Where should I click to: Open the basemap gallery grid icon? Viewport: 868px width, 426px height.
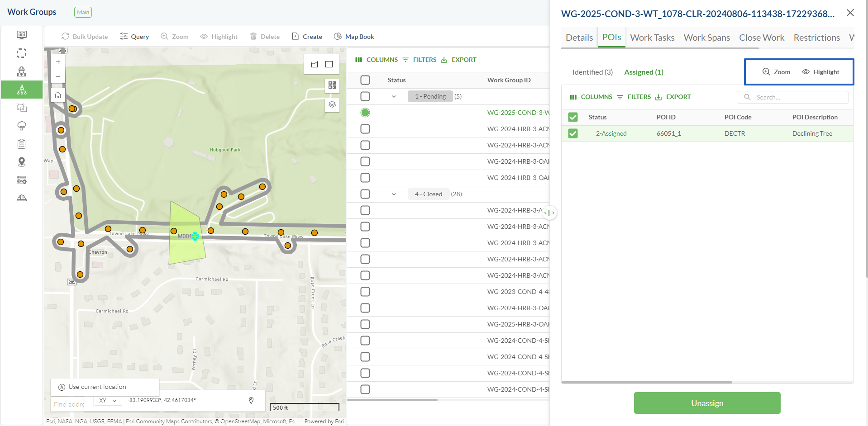[332, 85]
